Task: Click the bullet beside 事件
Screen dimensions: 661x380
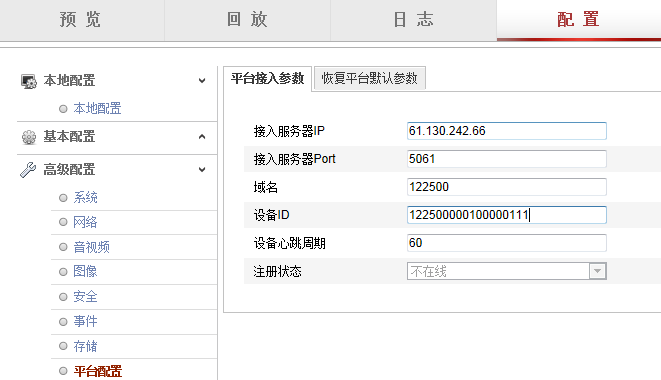Action: [63, 322]
